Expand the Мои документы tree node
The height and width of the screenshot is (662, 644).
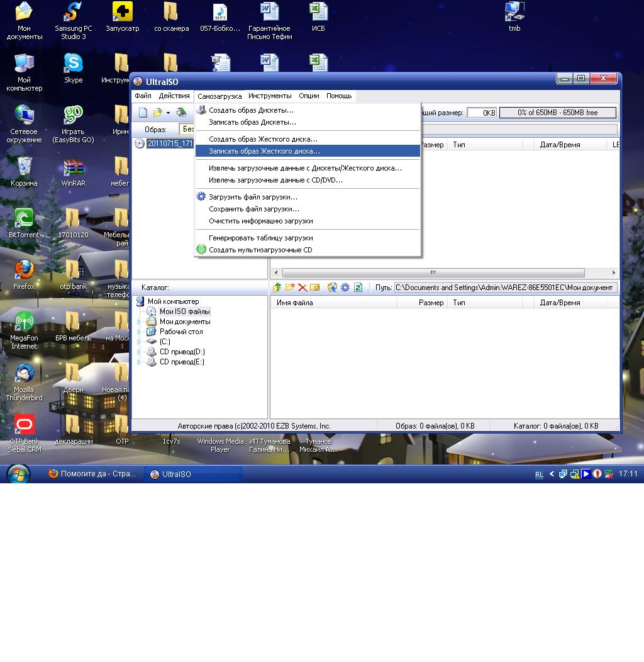140,322
